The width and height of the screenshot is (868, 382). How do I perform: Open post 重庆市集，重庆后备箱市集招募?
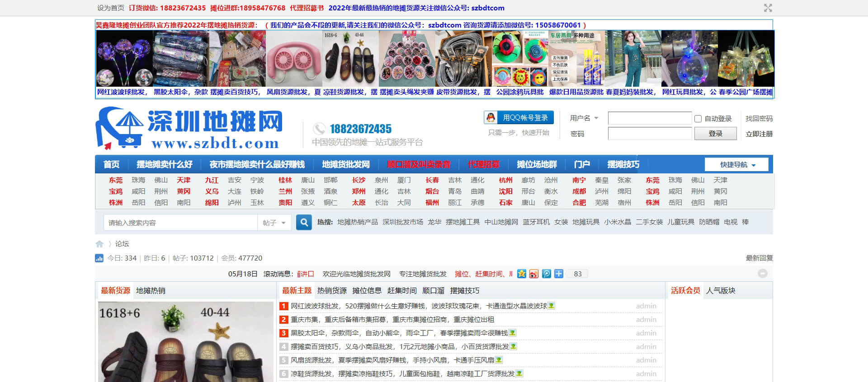click(392, 320)
